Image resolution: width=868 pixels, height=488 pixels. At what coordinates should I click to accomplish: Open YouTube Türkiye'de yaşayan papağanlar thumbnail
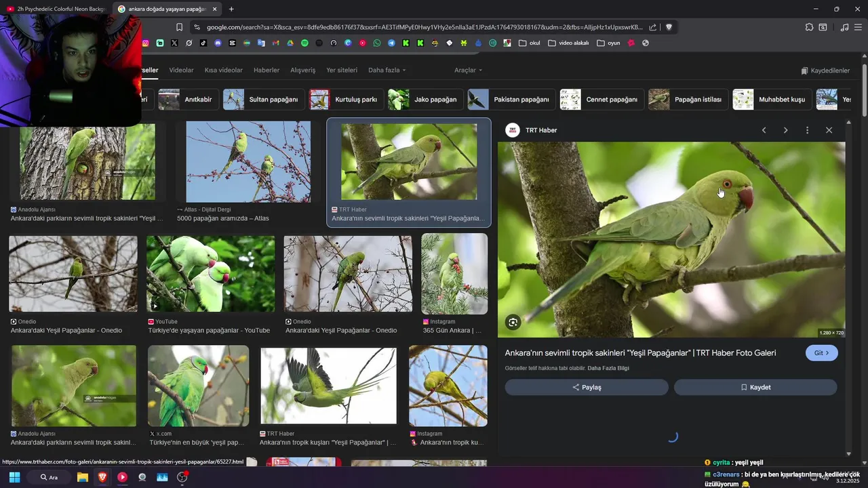[210, 274]
